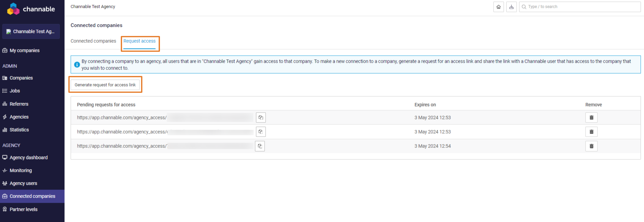
Task: Copy the access link expiring at 12:54
Action: coord(260,146)
